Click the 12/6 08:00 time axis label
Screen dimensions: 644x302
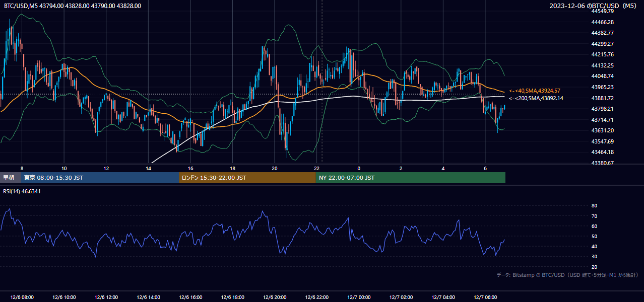[x=22, y=297]
